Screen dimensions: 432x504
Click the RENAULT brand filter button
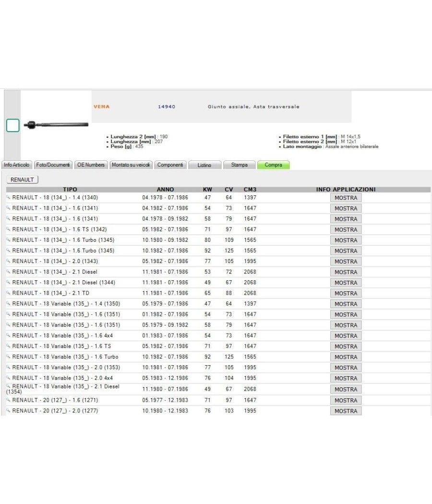click(x=22, y=180)
